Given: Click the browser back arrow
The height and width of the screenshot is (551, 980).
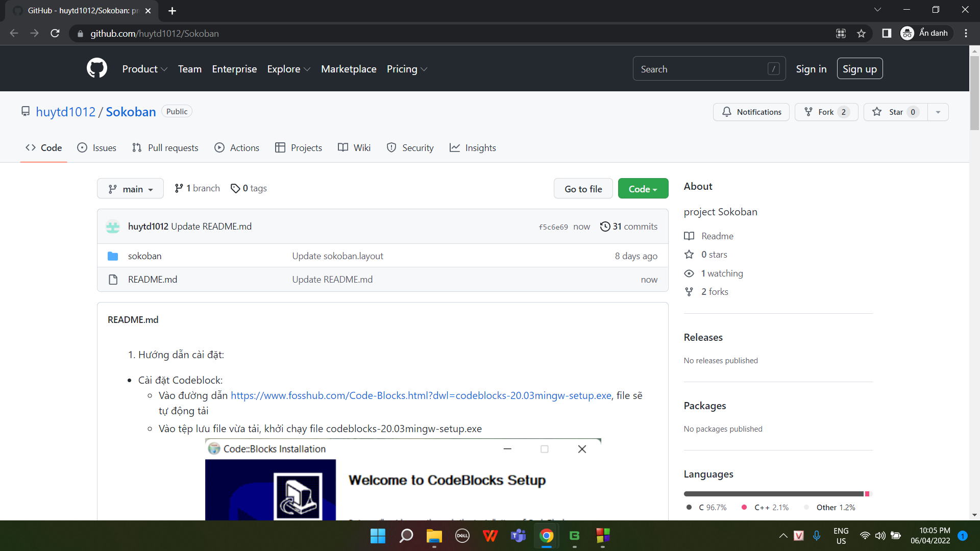Looking at the screenshot, I should [x=14, y=33].
